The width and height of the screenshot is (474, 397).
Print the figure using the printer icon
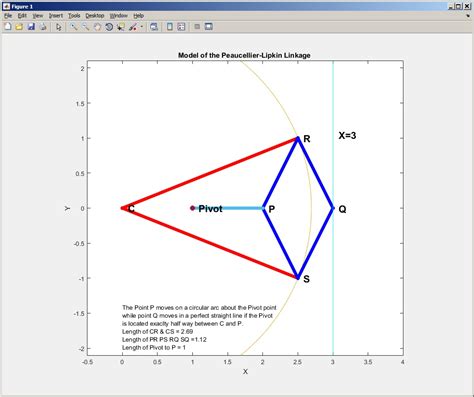point(43,27)
